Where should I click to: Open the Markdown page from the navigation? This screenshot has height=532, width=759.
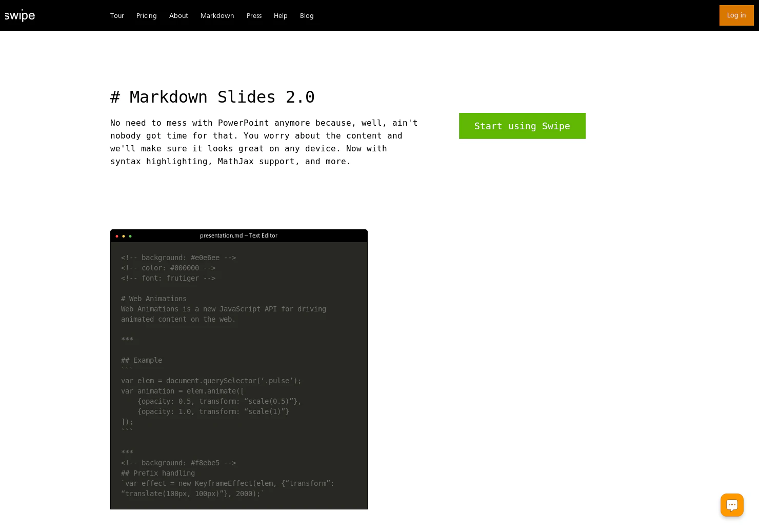tap(217, 15)
